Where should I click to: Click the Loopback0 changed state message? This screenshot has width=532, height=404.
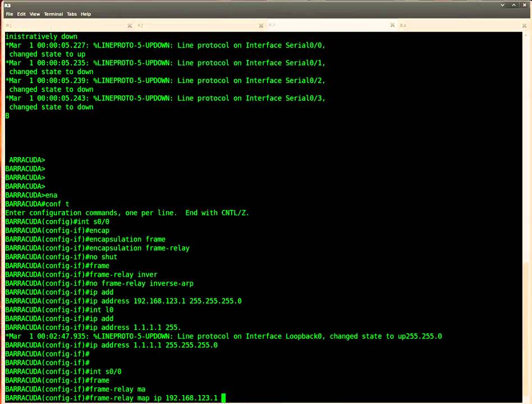pos(223,336)
